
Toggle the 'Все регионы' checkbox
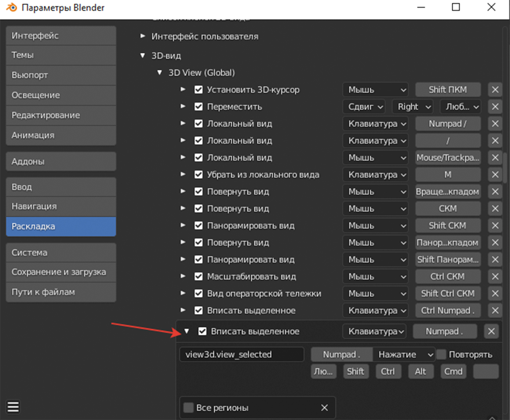[x=188, y=408]
